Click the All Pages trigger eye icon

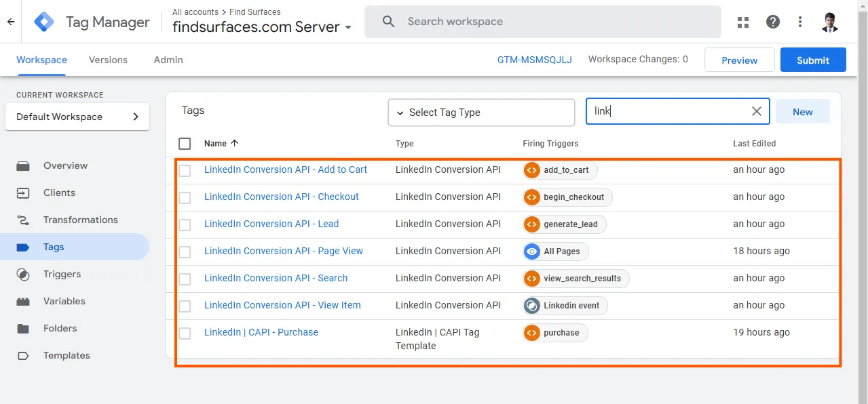532,251
